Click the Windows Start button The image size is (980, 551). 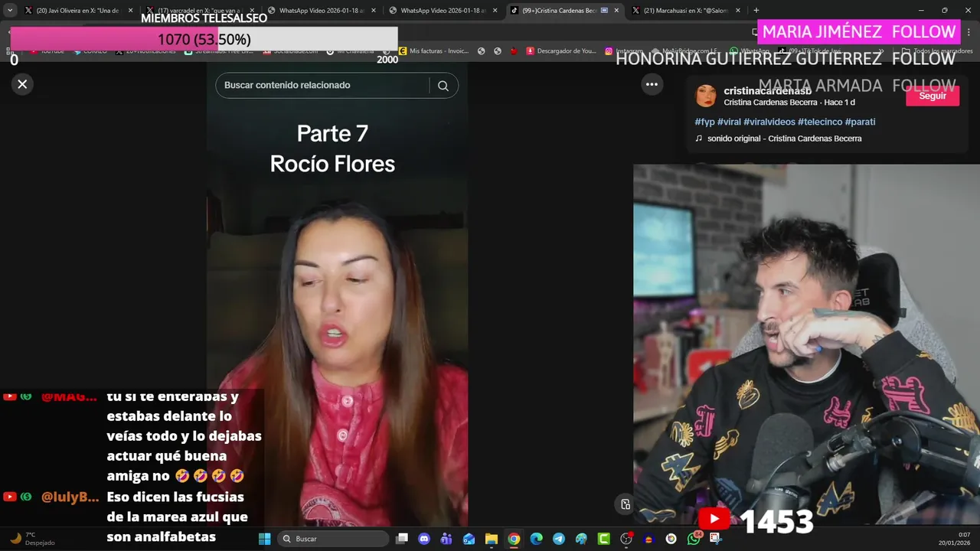[265, 539]
